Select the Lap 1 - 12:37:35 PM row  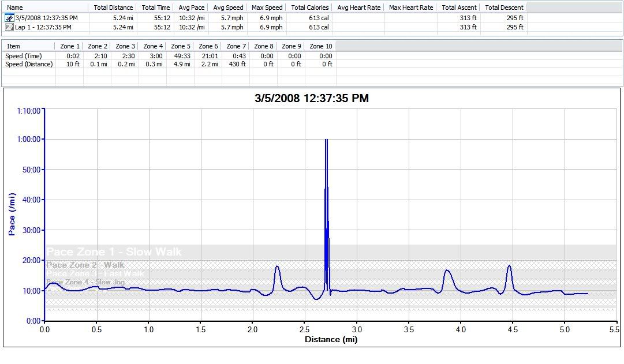[x=43, y=27]
